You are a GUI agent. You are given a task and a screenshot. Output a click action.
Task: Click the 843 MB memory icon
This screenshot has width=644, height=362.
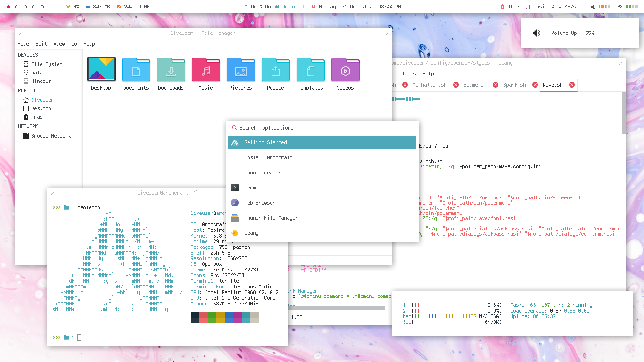tap(88, 7)
